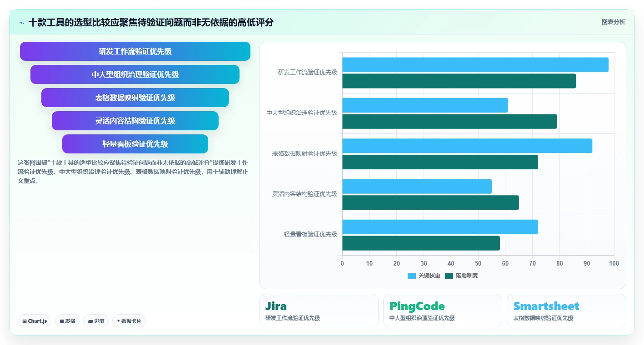Click the x-axis value 0
This screenshot has height=345, width=644.
[x=342, y=263]
